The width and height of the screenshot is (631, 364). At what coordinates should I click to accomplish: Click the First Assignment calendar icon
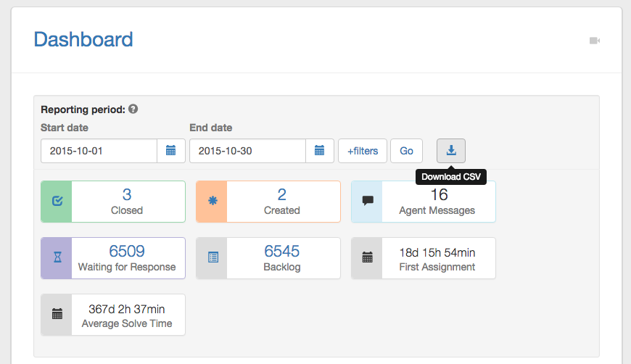point(367,258)
